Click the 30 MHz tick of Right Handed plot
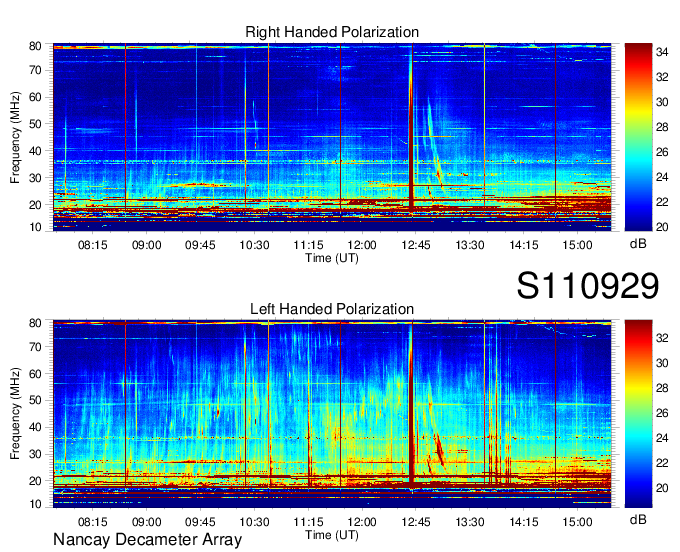Screen dimensions: 680x552 coord(35,178)
